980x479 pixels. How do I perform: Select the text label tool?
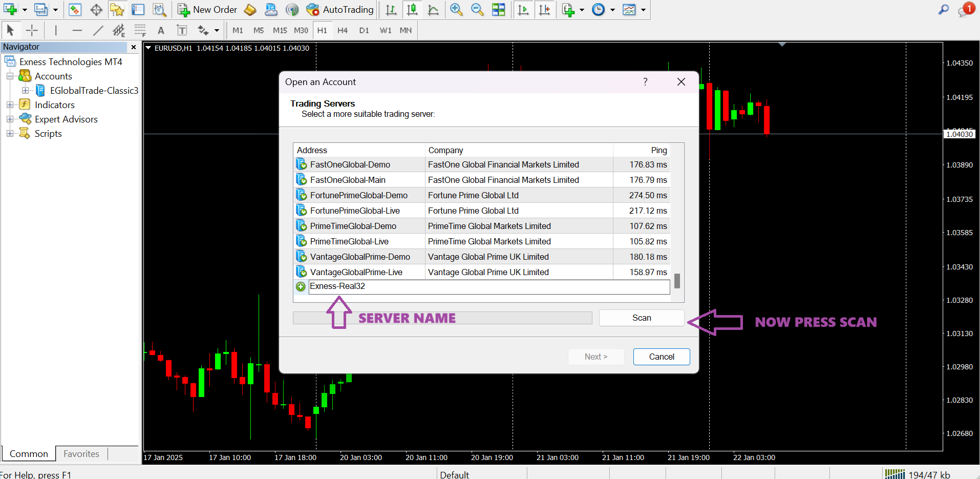click(x=182, y=30)
